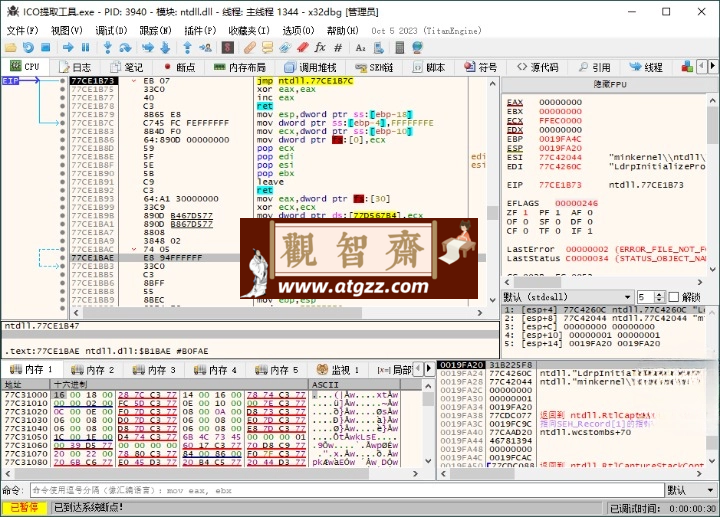Image resolution: width=720 pixels, height=517 pixels.
Task: Pause execution with the pause icon
Action: (85, 47)
